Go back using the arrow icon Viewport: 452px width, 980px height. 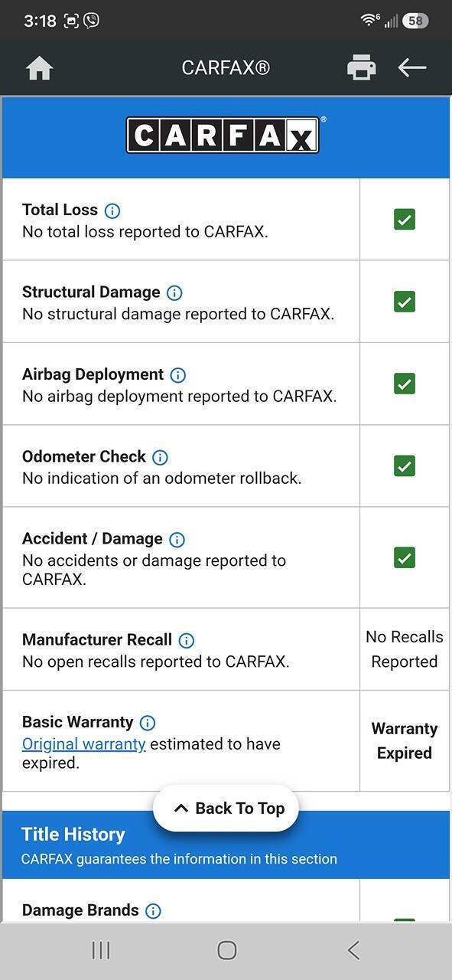(x=412, y=67)
